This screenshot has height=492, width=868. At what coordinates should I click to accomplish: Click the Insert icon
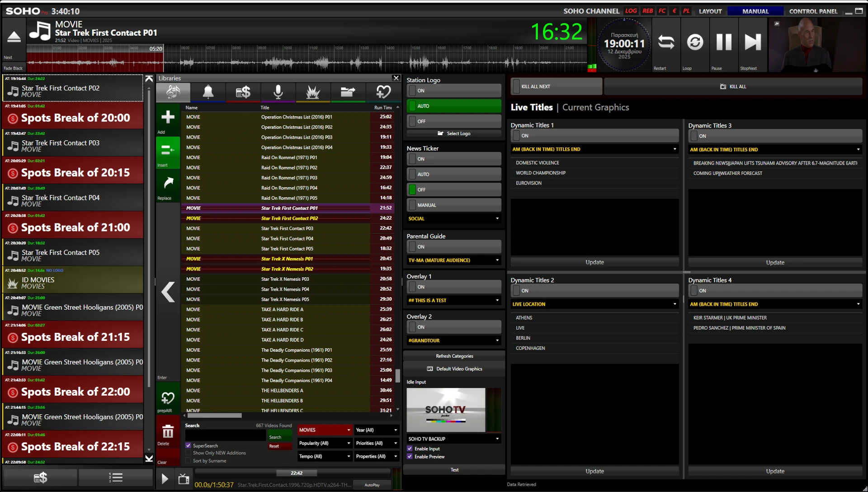click(x=168, y=150)
